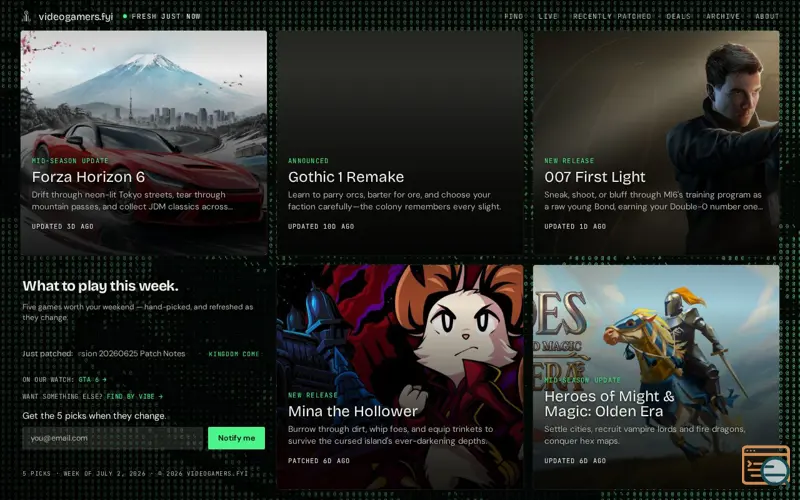The image size is (800, 500).
Task: Click 'Updated 1d ago' on 007 card
Action: pos(575,227)
